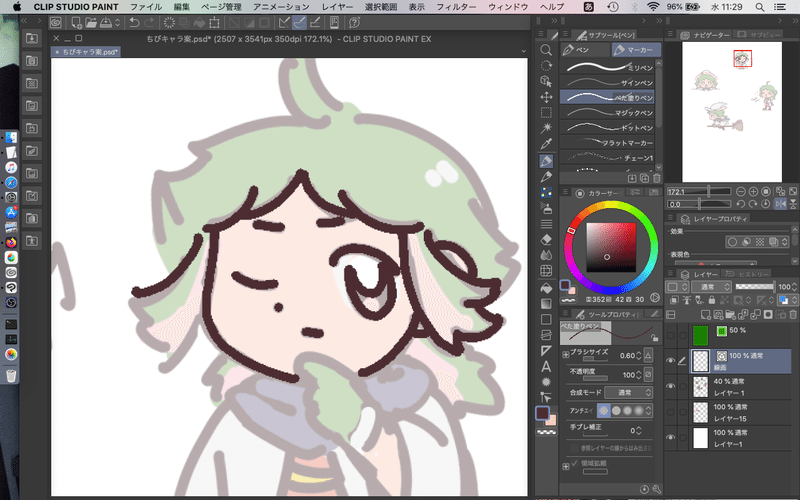Click the help question mark icon
This screenshot has width=800, height=500.
[354, 22]
